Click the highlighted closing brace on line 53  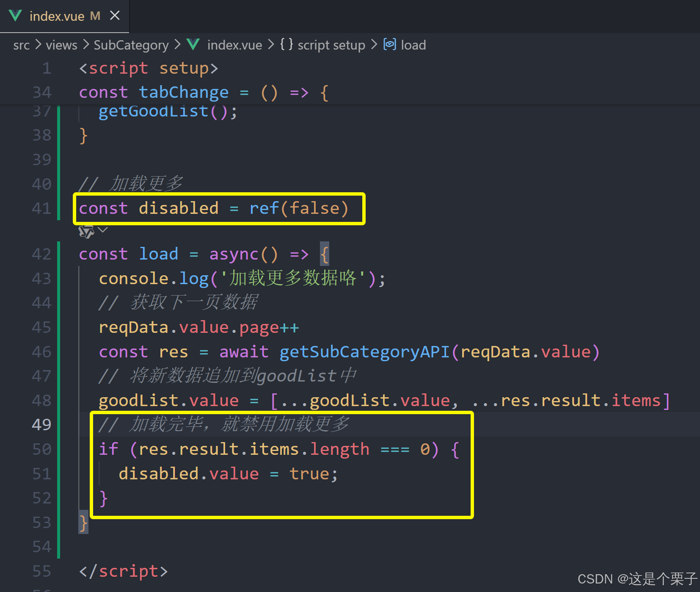pyautogui.click(x=83, y=523)
